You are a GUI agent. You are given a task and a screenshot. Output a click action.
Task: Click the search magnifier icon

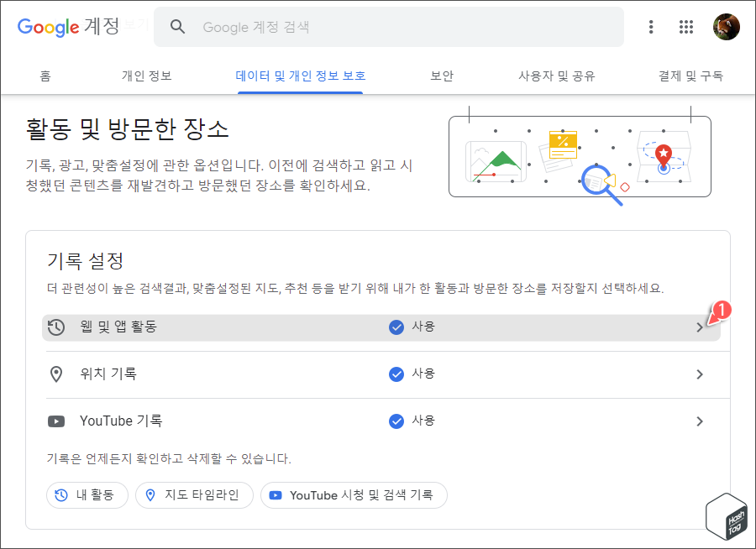[177, 26]
